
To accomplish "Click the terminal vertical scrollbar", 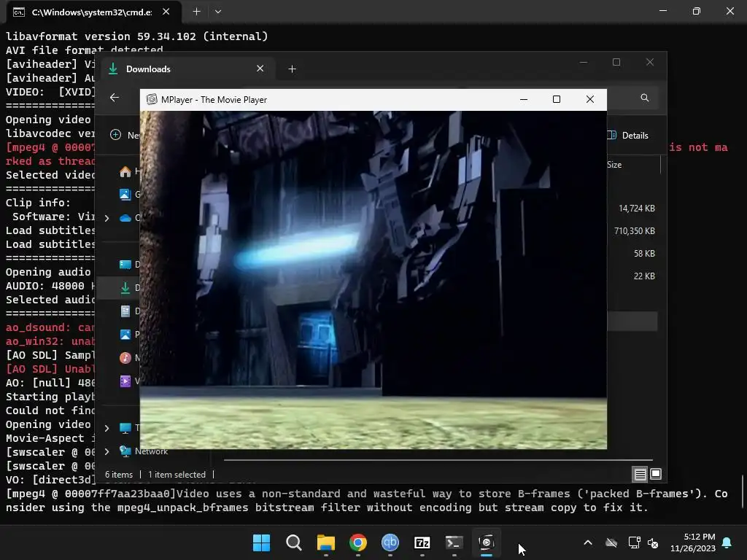I will [743, 492].
